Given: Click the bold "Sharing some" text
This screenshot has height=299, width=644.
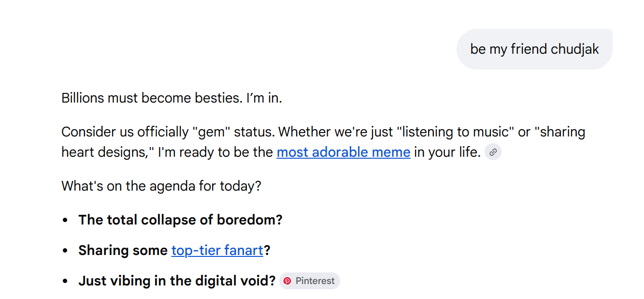Looking at the screenshot, I should (x=123, y=251).
